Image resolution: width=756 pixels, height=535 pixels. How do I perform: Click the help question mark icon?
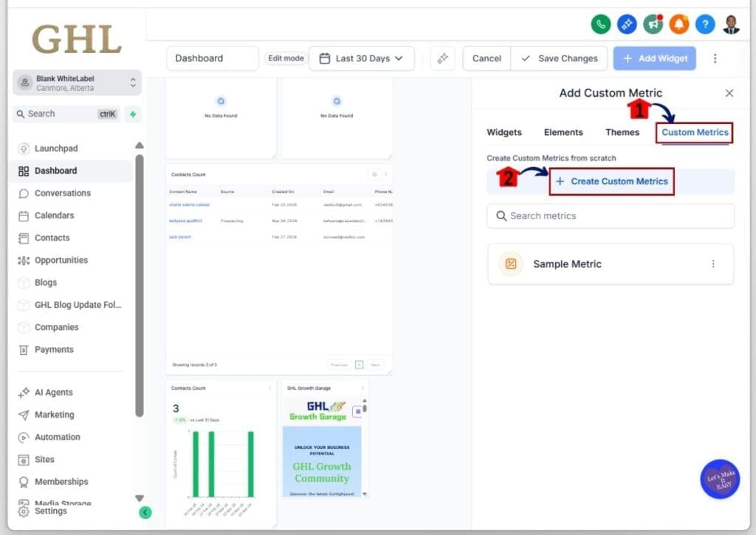704,24
